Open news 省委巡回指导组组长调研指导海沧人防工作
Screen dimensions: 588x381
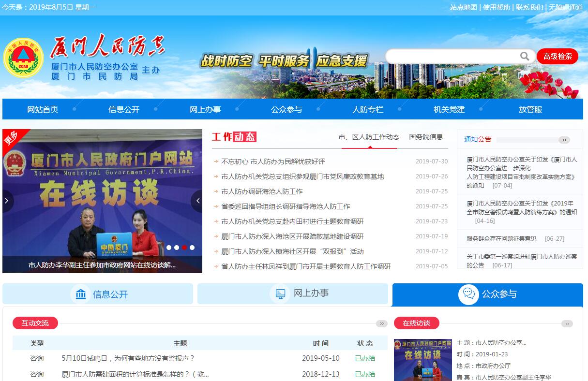[x=286, y=206]
